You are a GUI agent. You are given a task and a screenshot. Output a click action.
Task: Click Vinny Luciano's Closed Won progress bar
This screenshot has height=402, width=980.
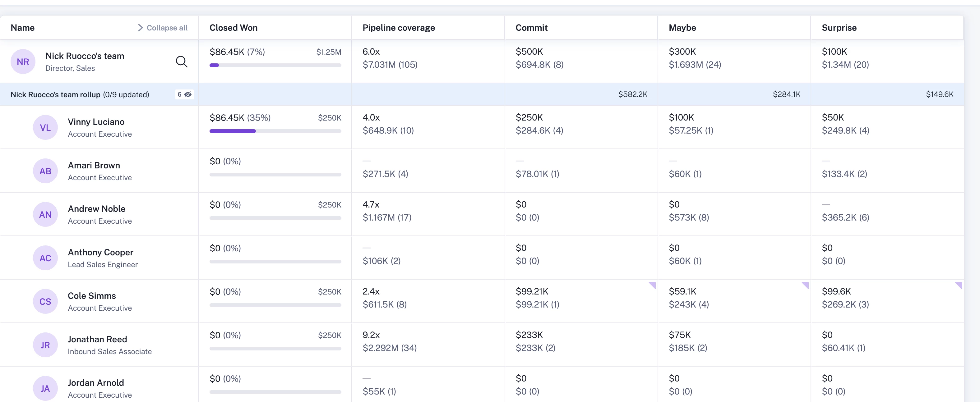[275, 131]
